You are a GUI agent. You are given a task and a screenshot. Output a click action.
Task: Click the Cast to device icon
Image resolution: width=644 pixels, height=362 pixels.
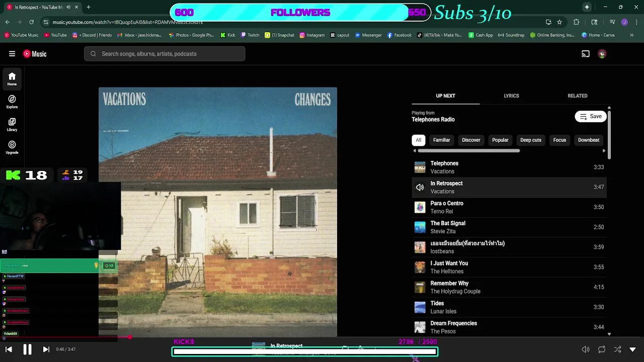[586, 54]
